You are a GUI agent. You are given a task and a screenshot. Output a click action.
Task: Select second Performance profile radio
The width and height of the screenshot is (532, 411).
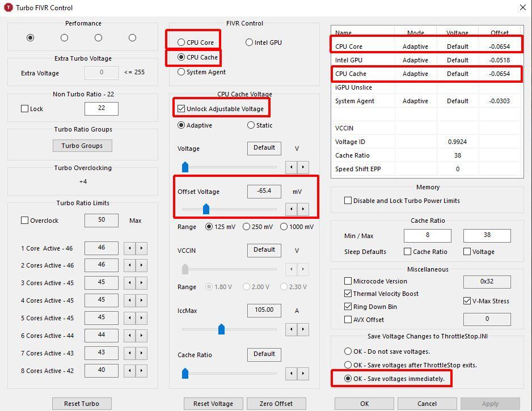(65, 37)
